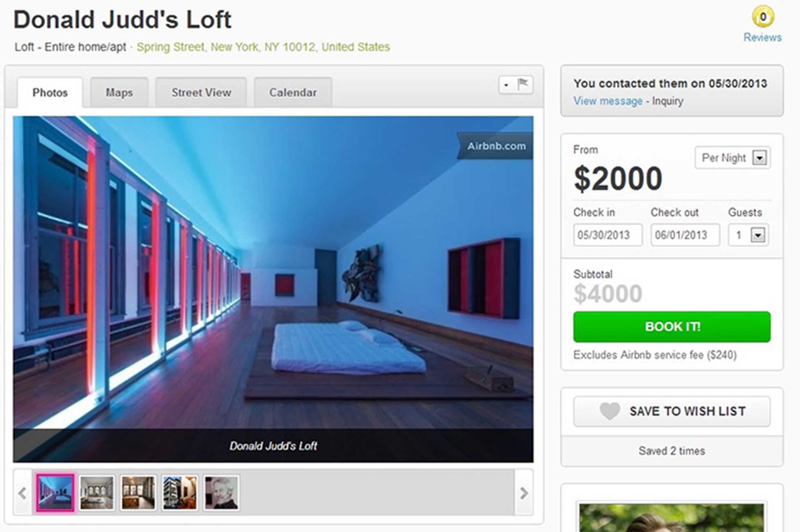This screenshot has width=800, height=532.
Task: Open the View message link
Action: [x=608, y=101]
